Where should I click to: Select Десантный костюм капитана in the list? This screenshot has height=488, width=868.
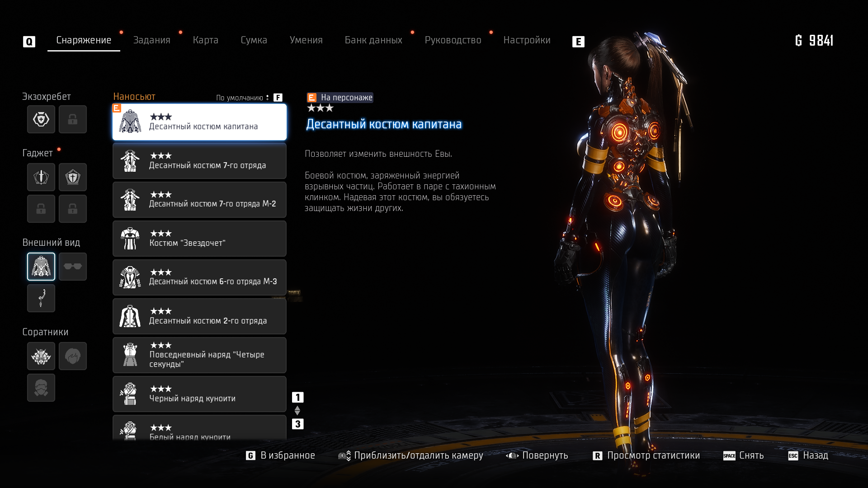[199, 122]
